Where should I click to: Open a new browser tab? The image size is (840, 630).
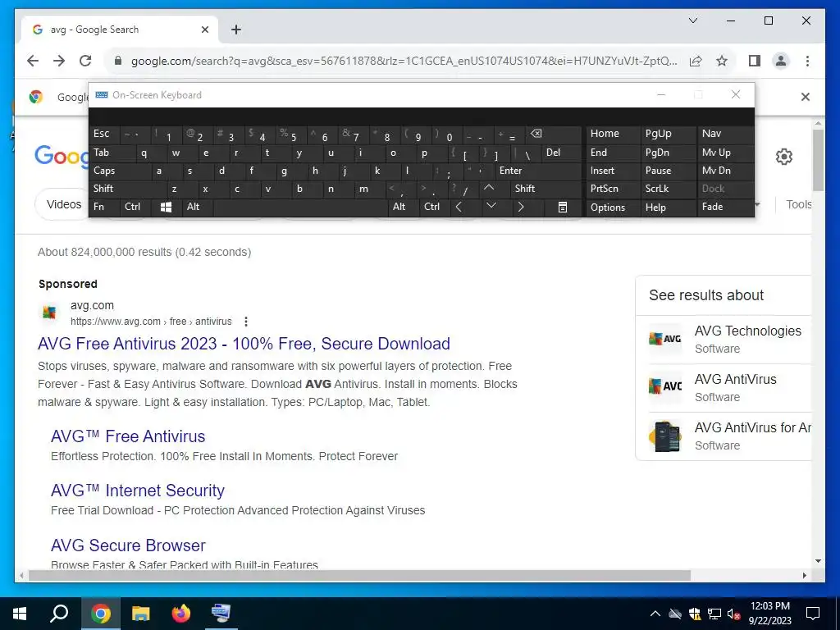click(236, 30)
